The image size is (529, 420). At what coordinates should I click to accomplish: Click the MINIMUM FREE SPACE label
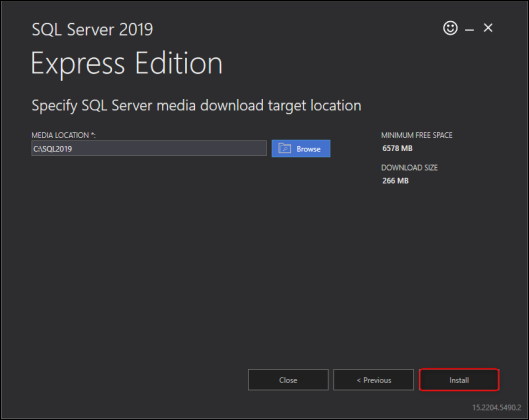(x=417, y=135)
